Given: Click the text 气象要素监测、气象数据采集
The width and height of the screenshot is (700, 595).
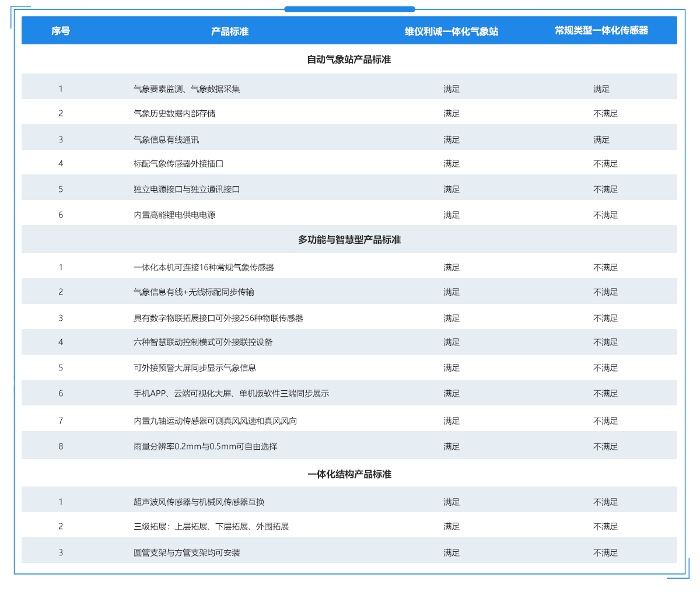Looking at the screenshot, I should (187, 89).
